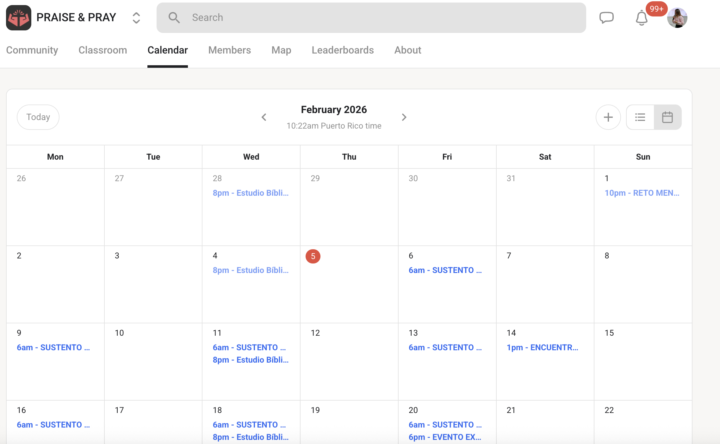This screenshot has width=720, height=444.
Task: Click date 12 in calendar
Action: point(315,333)
